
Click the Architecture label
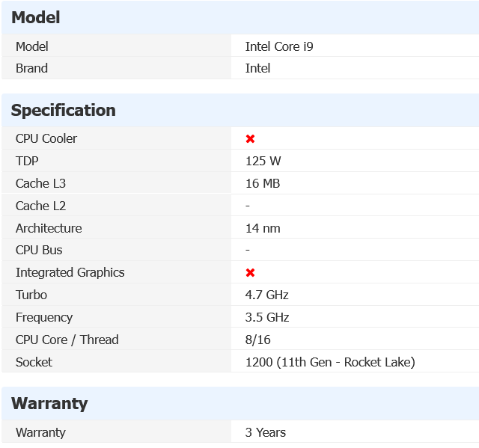click(x=49, y=228)
